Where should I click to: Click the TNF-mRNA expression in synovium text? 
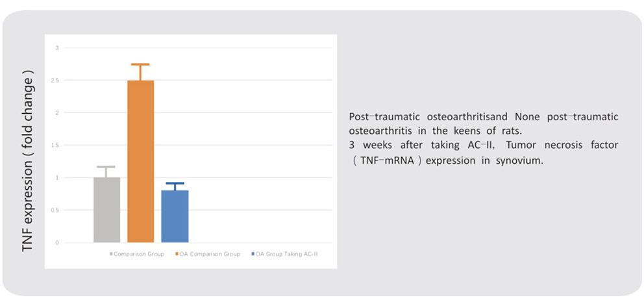tap(447, 160)
